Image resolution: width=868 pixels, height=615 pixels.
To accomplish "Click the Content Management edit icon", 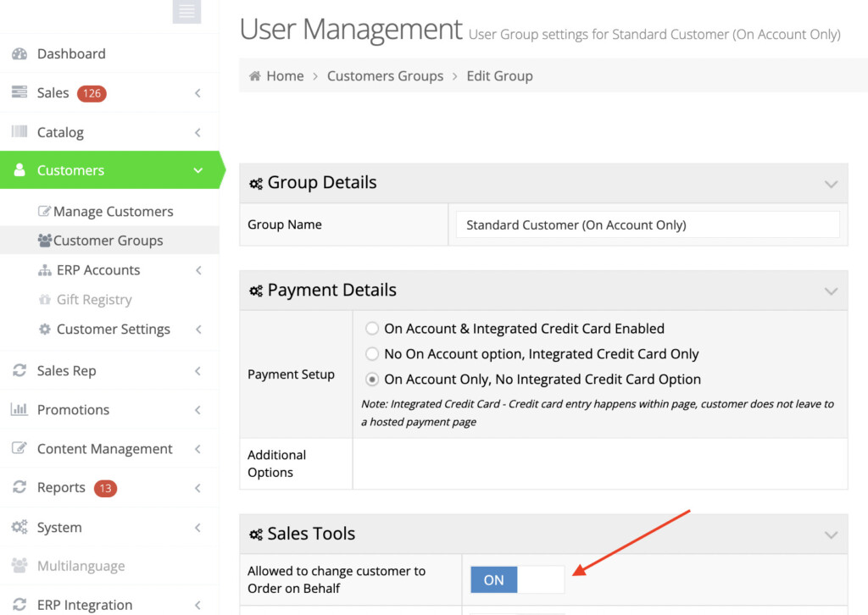I will pos(19,448).
